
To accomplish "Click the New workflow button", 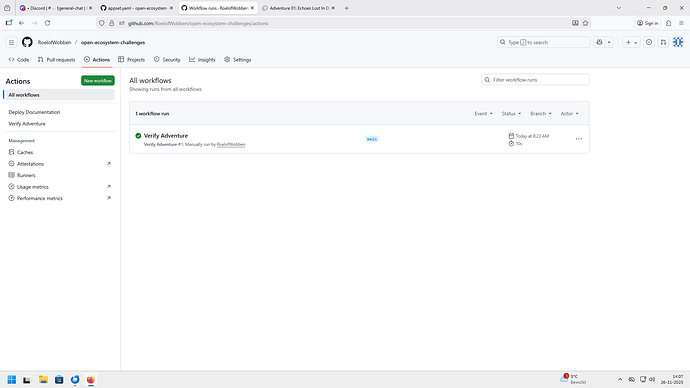I will pyautogui.click(x=98, y=81).
